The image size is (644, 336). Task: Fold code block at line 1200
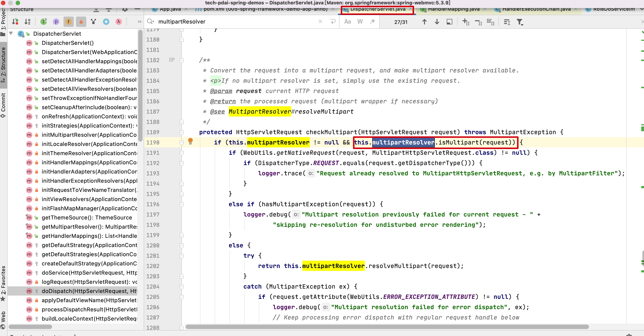[182, 245]
